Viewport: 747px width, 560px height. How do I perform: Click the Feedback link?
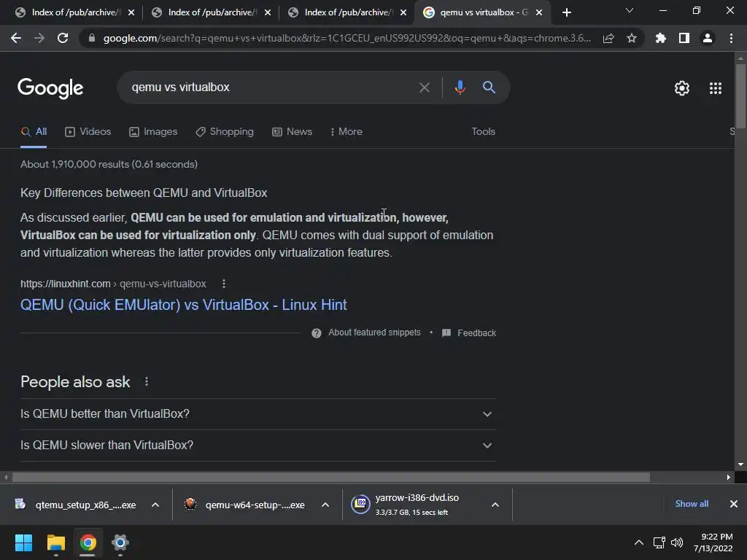[469, 332]
